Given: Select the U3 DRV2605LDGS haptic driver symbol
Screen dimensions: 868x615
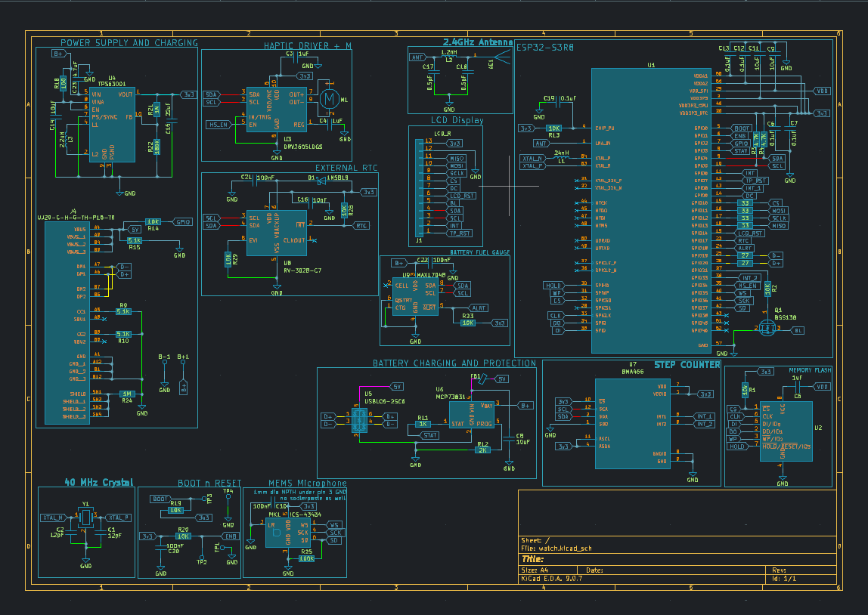Looking at the screenshot, I should [276, 109].
